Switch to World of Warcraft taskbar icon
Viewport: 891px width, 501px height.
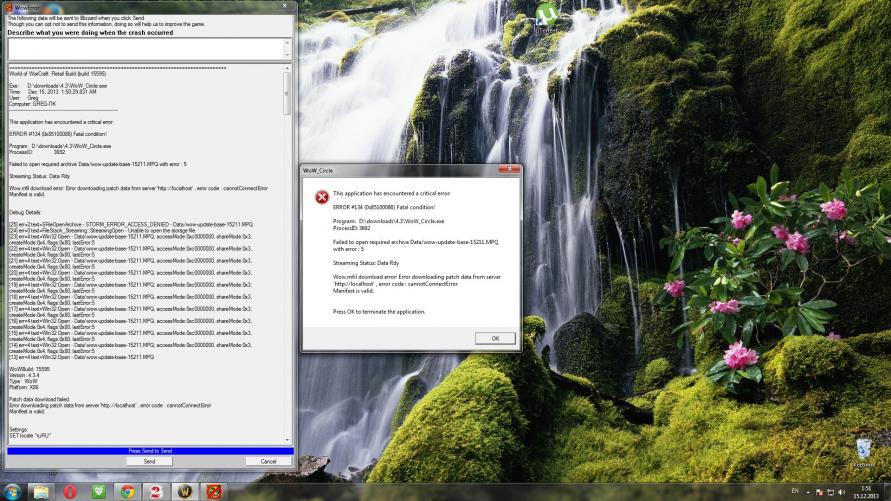click(x=186, y=492)
